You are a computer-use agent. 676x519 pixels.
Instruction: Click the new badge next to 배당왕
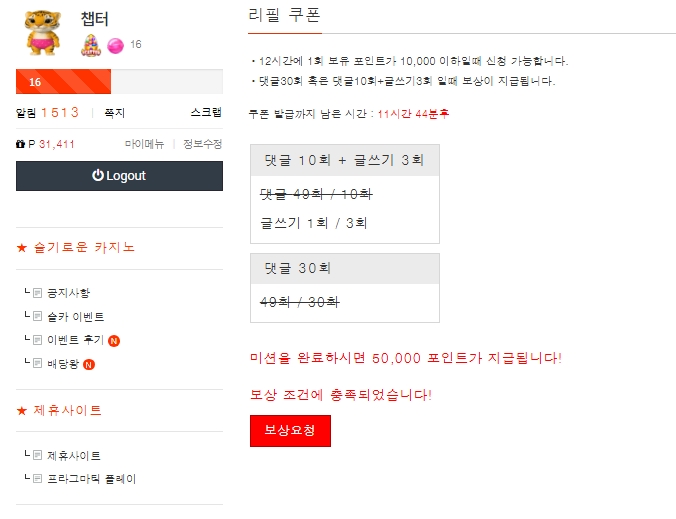(89, 364)
